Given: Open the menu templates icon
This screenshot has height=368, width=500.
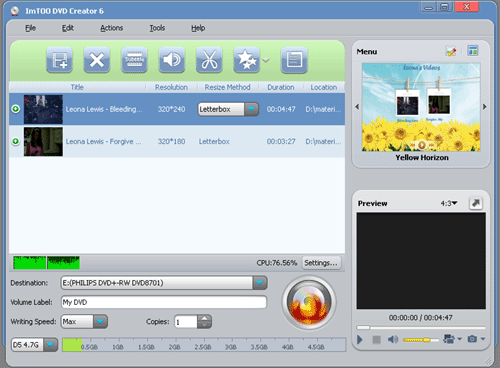Looking at the screenshot, I should tap(473, 51).
